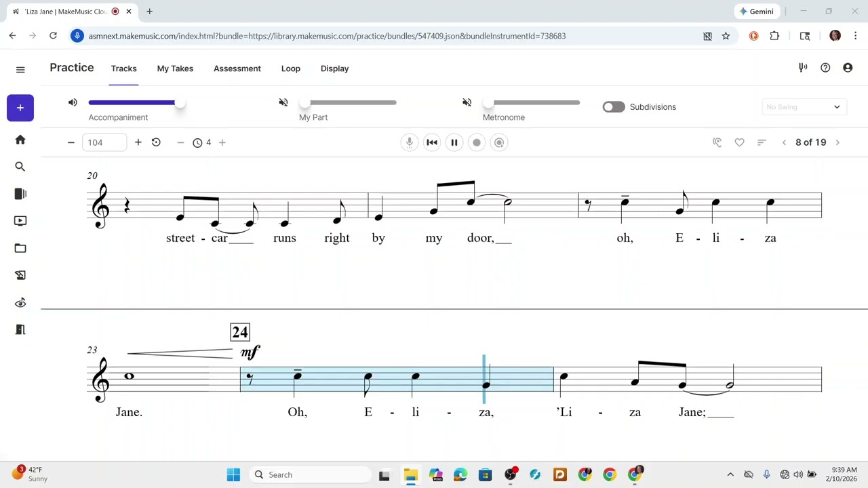Open File Explorer from the taskbar
Image resolution: width=868 pixels, height=488 pixels.
[x=411, y=474]
